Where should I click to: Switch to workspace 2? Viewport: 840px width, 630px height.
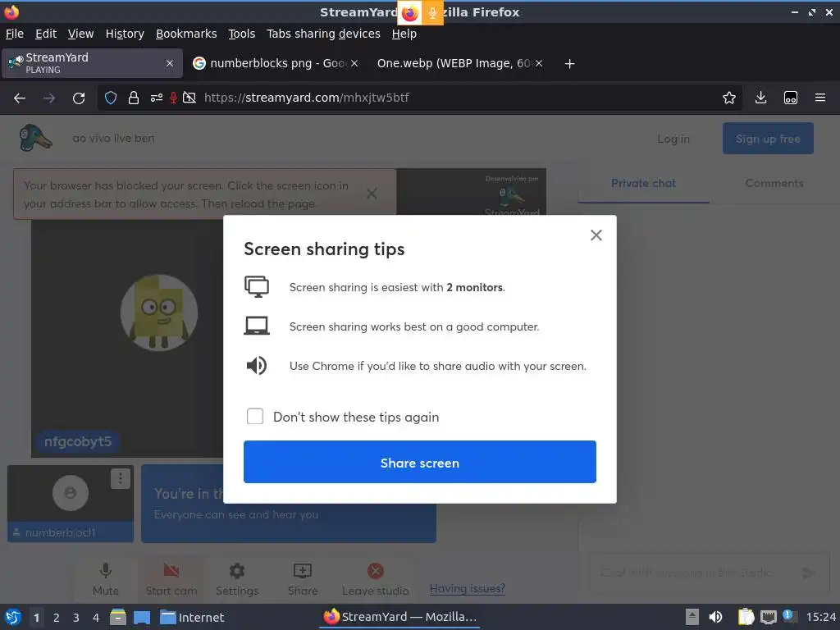click(x=57, y=618)
